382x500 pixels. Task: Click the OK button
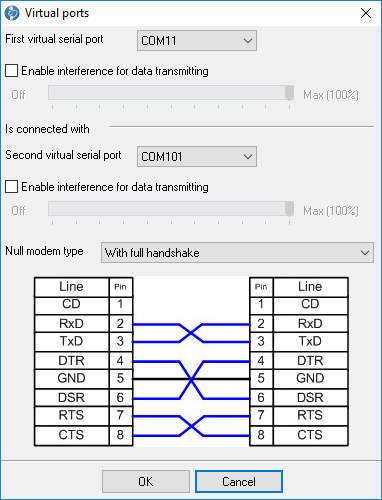pyautogui.click(x=146, y=482)
